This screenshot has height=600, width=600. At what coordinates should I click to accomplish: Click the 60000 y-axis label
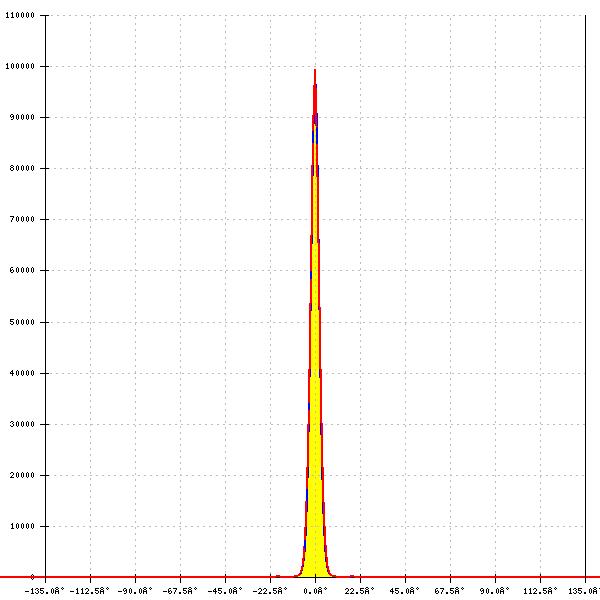tap(22, 270)
